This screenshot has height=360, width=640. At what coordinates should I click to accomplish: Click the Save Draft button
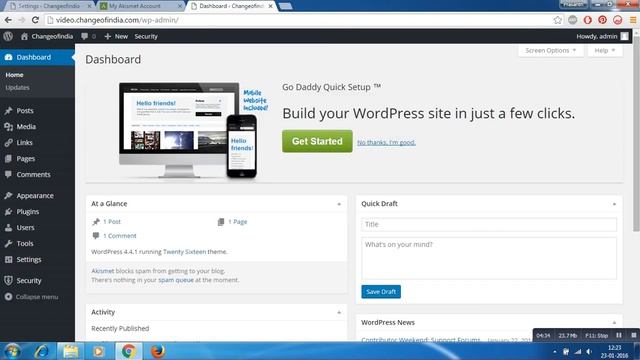(381, 292)
